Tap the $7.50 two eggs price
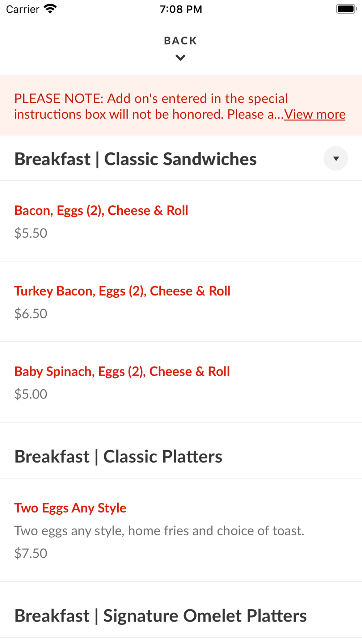 point(31,553)
